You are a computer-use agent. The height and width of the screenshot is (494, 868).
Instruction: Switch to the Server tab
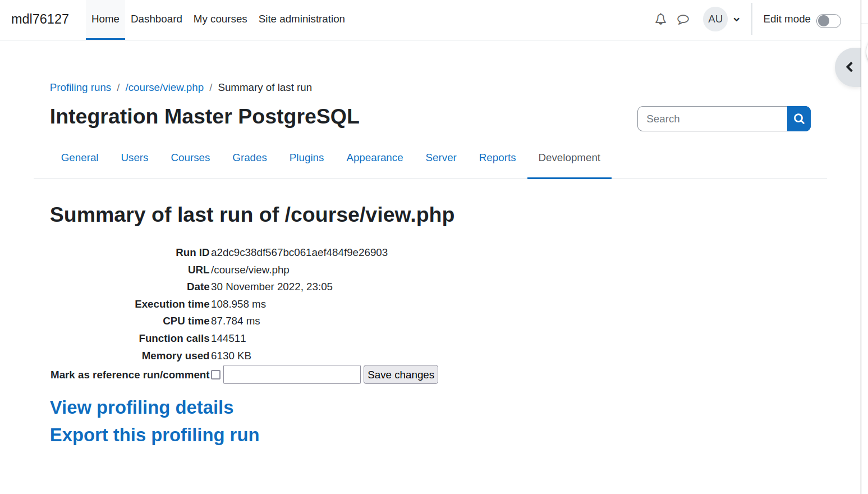[441, 158]
